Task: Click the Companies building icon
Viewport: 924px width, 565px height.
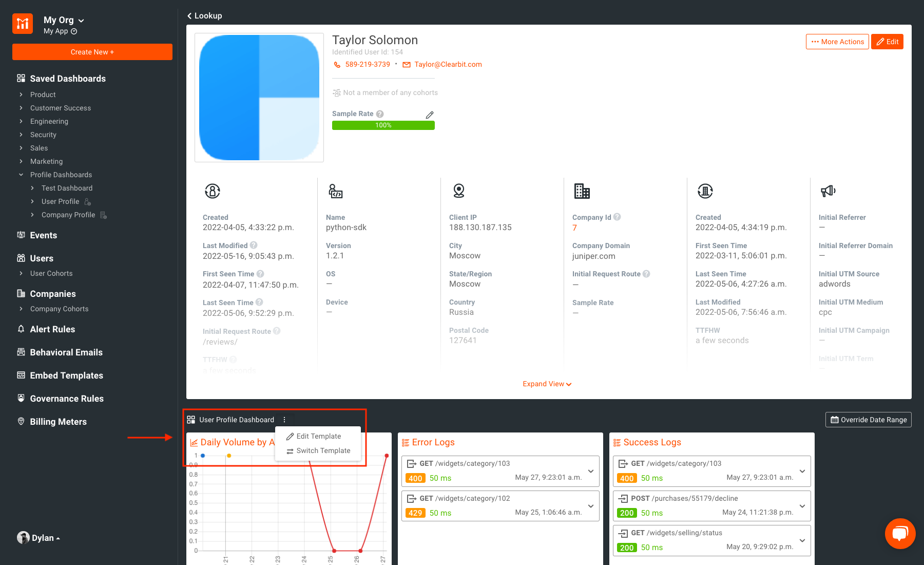Action: click(x=21, y=293)
